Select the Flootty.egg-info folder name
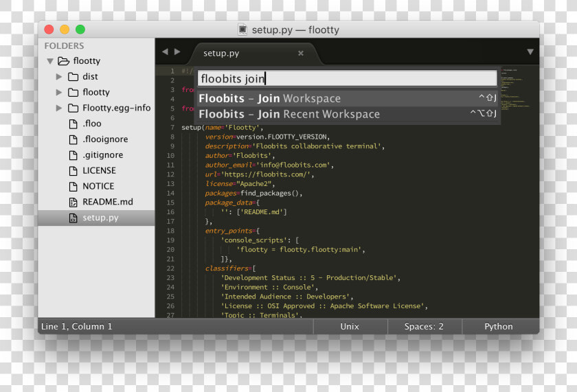Image resolution: width=577 pixels, height=392 pixels. coord(117,108)
